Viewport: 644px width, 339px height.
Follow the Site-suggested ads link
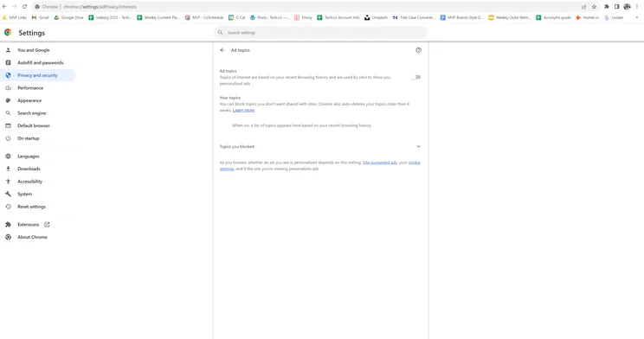click(x=380, y=163)
